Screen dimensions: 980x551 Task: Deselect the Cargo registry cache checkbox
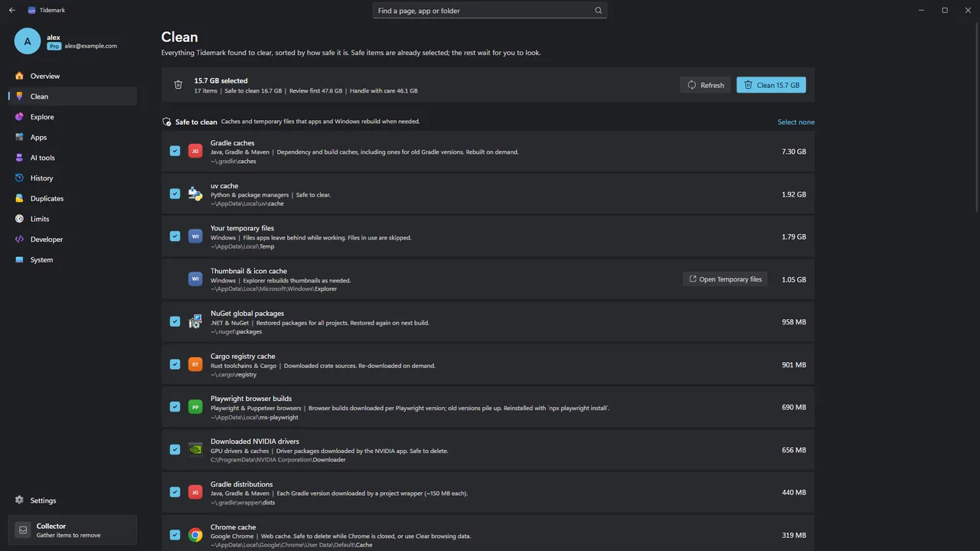[x=175, y=364]
